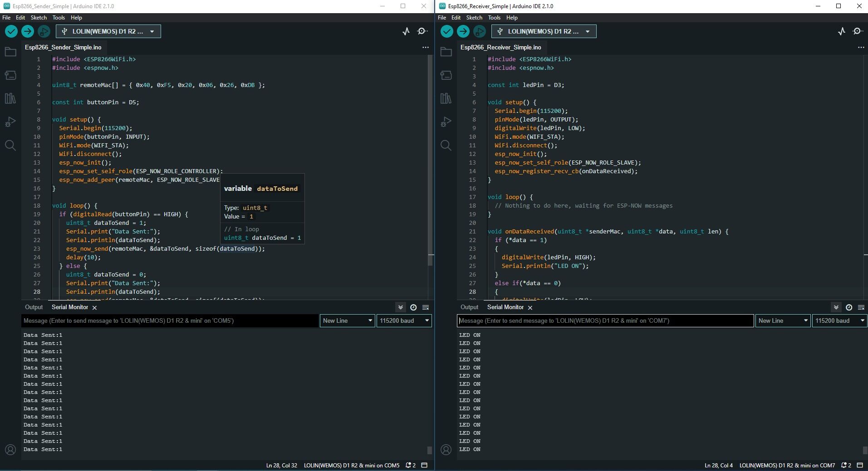
Task: Click Verify button in Sender window
Action: (x=11, y=31)
